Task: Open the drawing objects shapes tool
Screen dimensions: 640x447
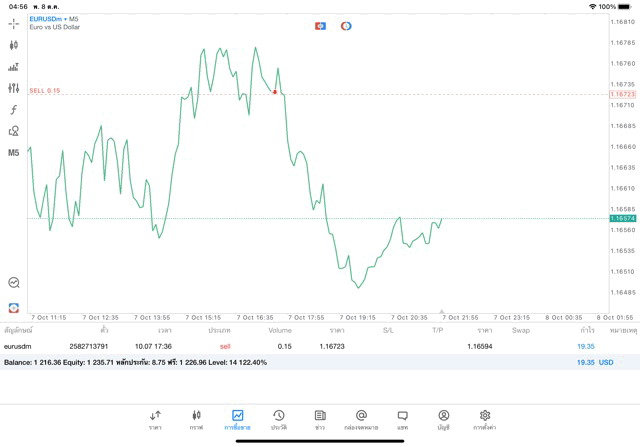Action: pyautogui.click(x=14, y=131)
